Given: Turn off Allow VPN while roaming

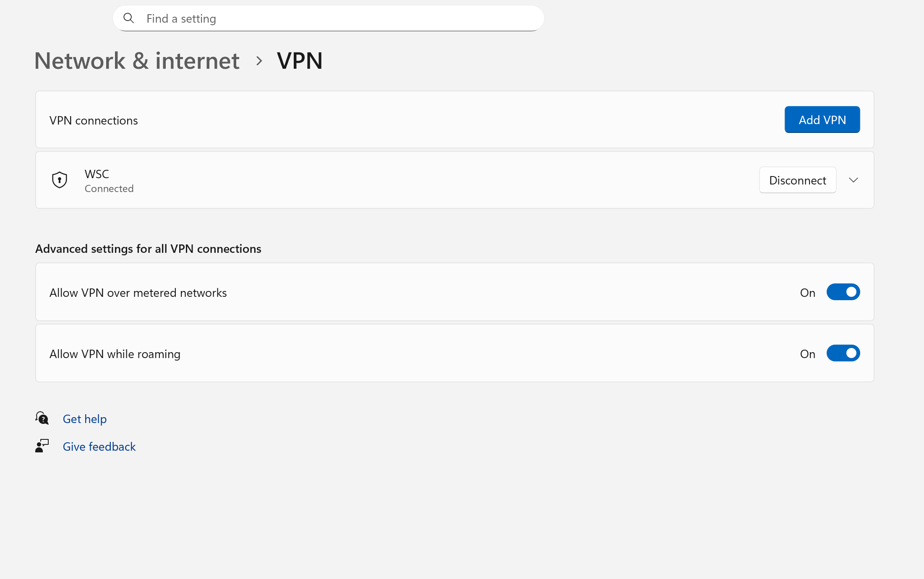Looking at the screenshot, I should (843, 353).
